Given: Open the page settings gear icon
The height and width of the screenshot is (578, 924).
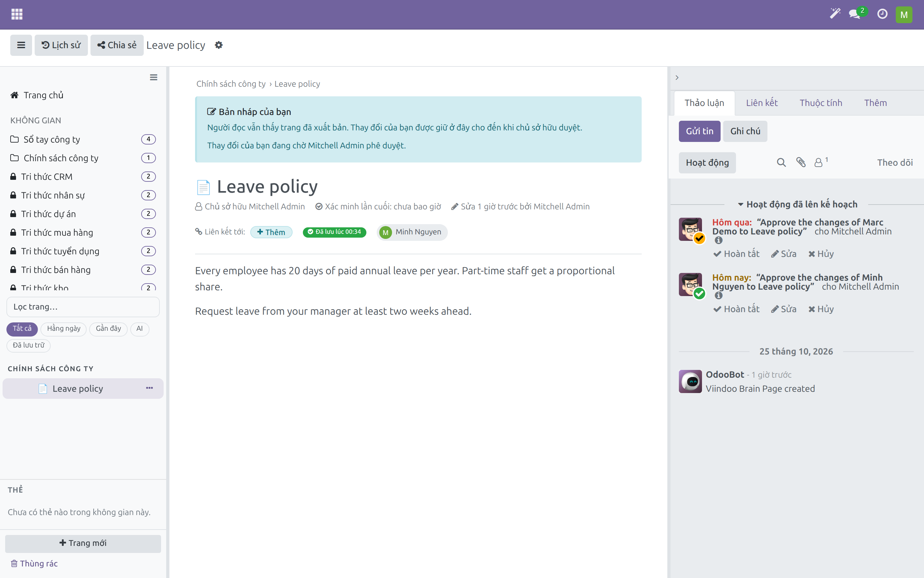Looking at the screenshot, I should pyautogui.click(x=218, y=45).
